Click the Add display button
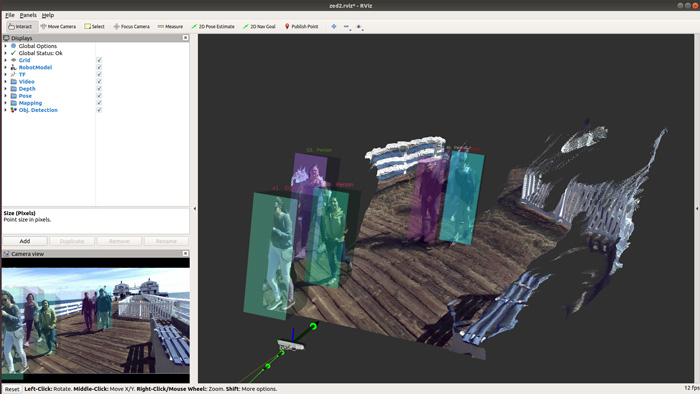Image resolution: width=700 pixels, height=394 pixels. point(25,241)
